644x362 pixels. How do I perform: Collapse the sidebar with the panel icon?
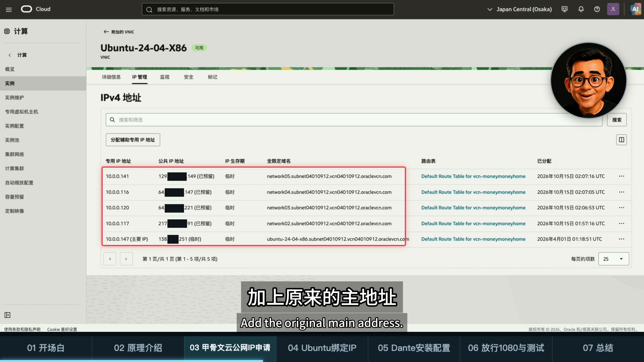(x=7, y=315)
